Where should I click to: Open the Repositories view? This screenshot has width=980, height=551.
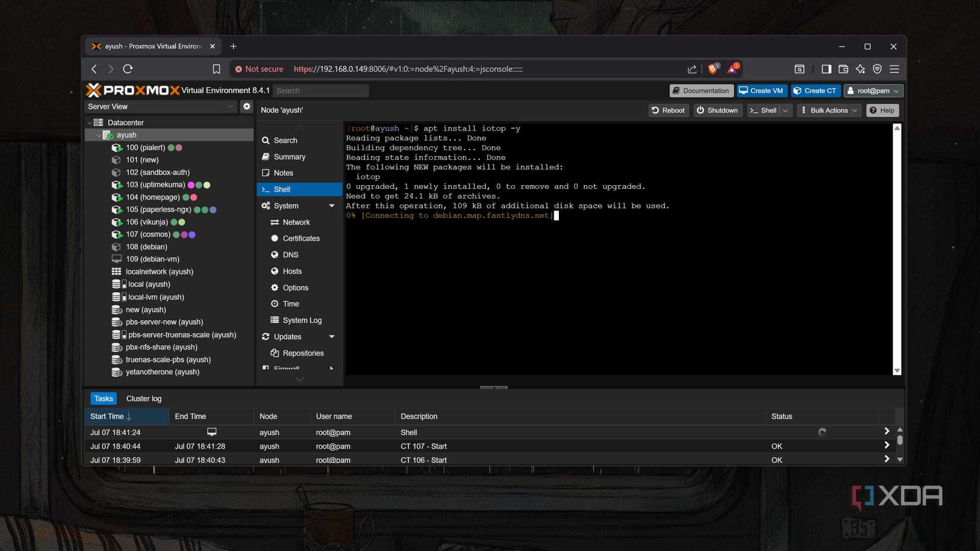tap(304, 352)
